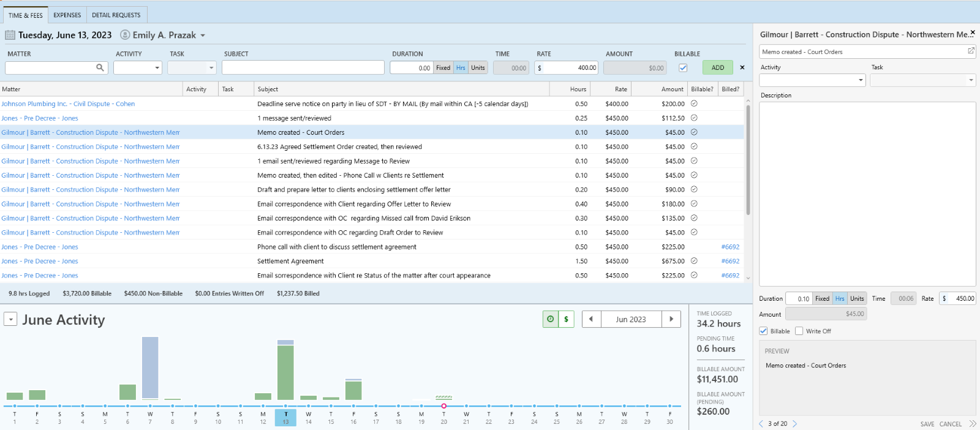Click the matter search magnifier icon

100,68
